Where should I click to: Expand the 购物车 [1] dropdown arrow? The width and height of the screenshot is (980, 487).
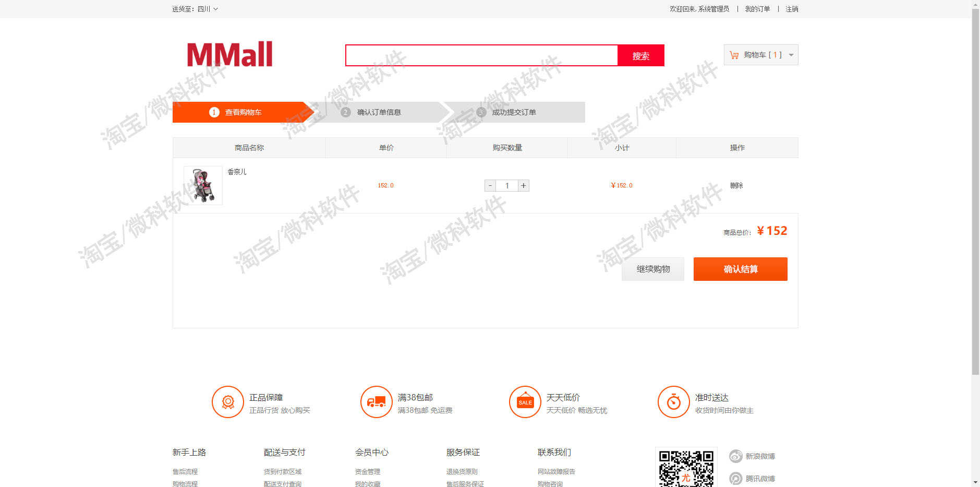point(791,55)
